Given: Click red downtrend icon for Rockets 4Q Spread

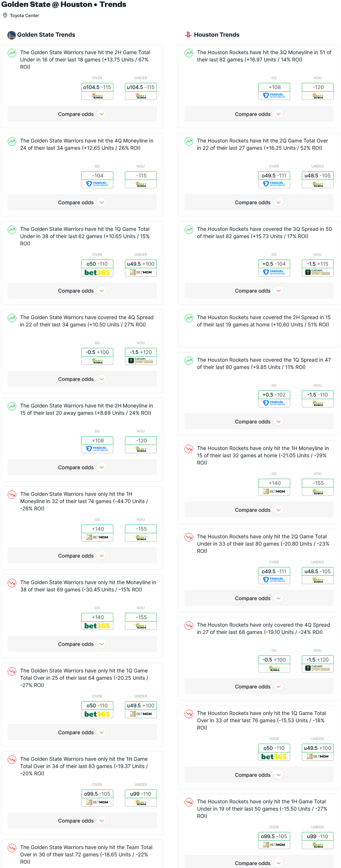Looking at the screenshot, I should (189, 626).
